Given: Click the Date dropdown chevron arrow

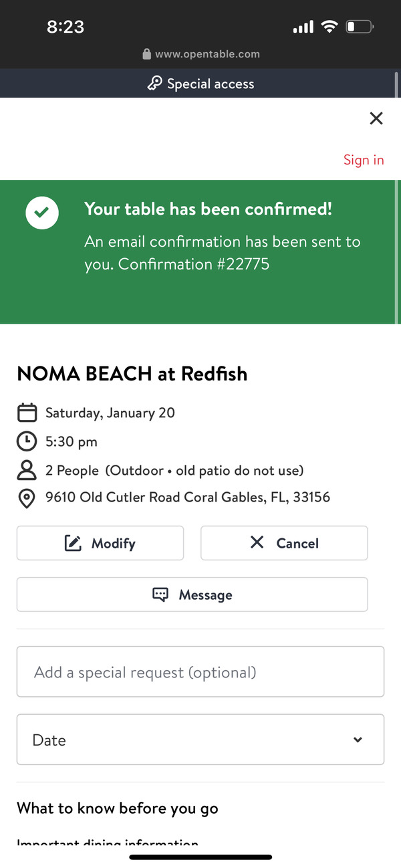Looking at the screenshot, I should tap(358, 740).
